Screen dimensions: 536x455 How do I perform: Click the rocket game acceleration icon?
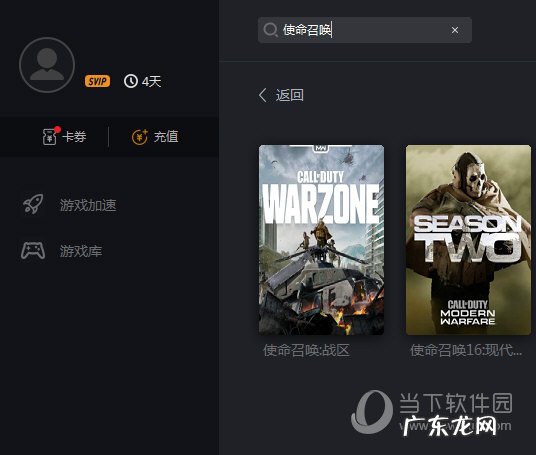tap(33, 204)
